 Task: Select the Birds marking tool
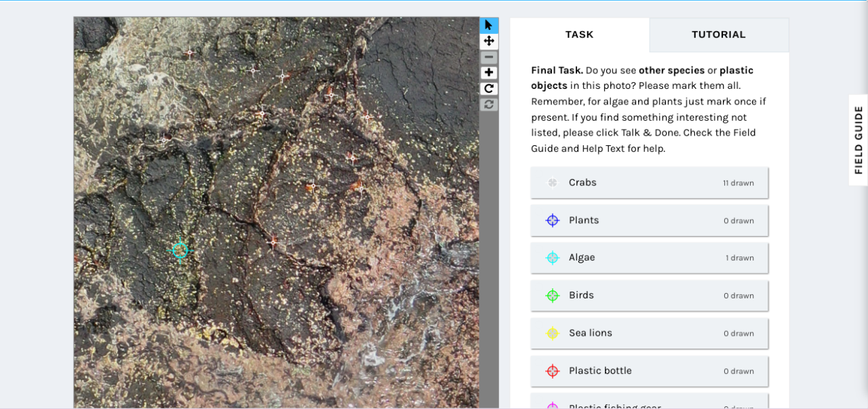(x=650, y=296)
